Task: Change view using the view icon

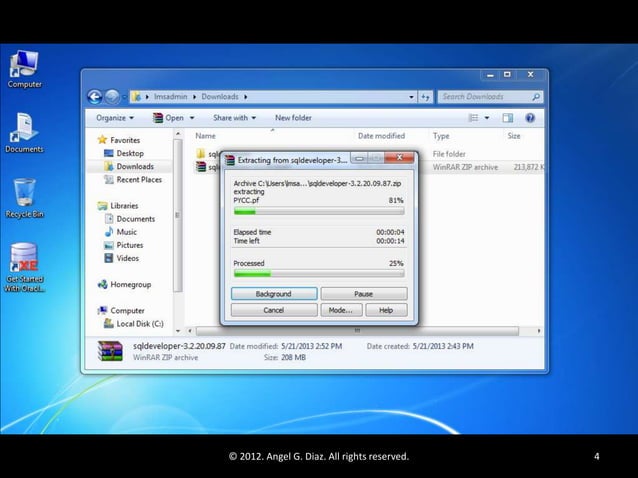Action: (474, 118)
